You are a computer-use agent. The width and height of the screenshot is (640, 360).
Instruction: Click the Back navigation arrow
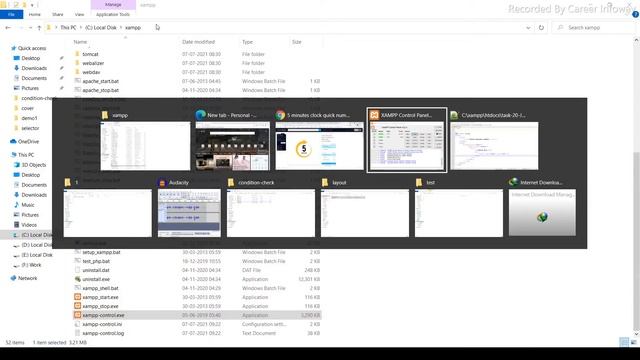point(8,27)
